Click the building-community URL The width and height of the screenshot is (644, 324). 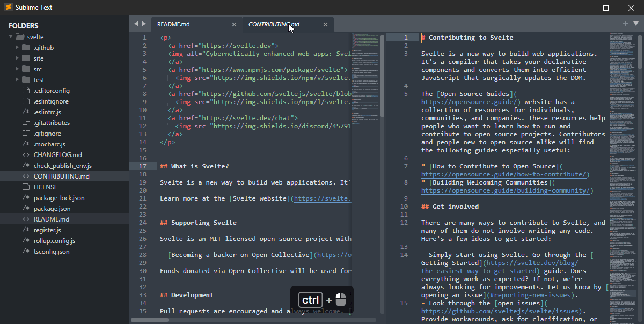click(x=507, y=190)
